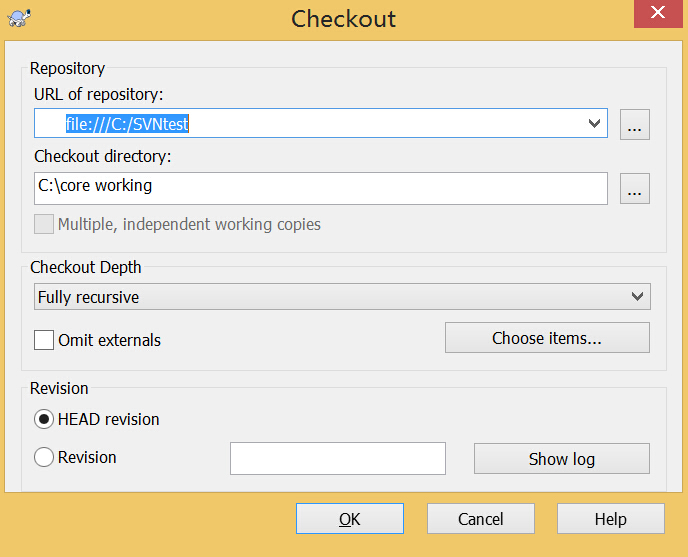This screenshot has width=688, height=557.
Task: Close the Checkout dialog
Action: coord(658,13)
